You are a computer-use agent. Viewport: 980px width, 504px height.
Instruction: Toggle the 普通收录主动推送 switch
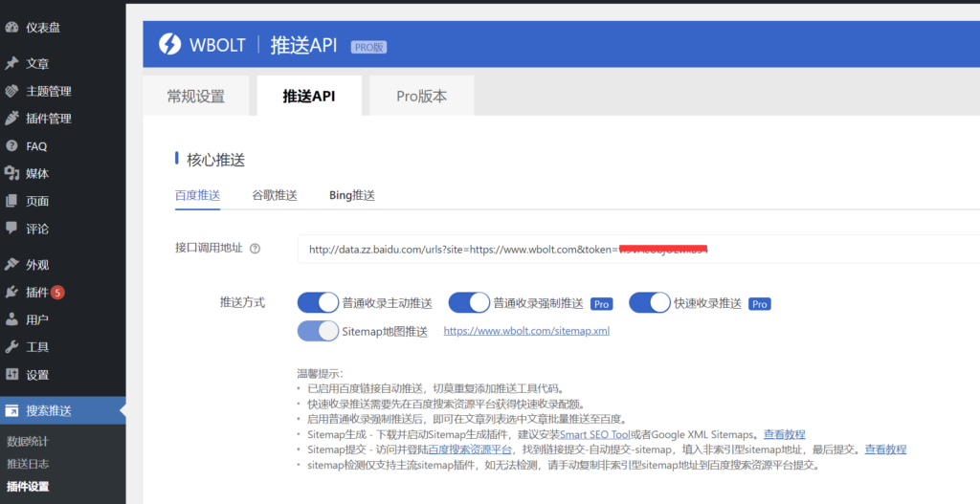tap(318, 303)
